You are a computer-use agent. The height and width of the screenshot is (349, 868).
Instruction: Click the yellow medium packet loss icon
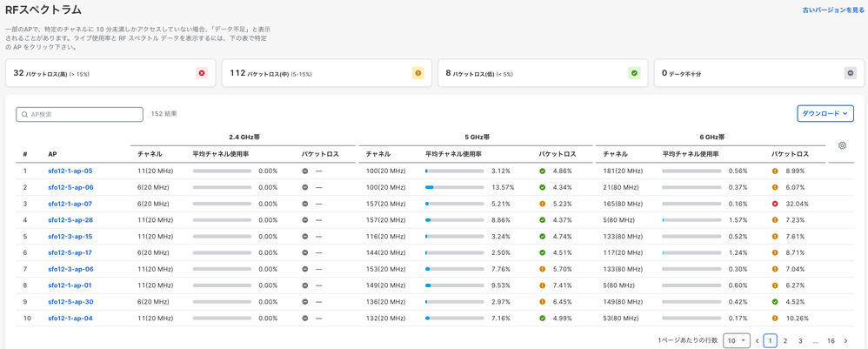(x=417, y=73)
